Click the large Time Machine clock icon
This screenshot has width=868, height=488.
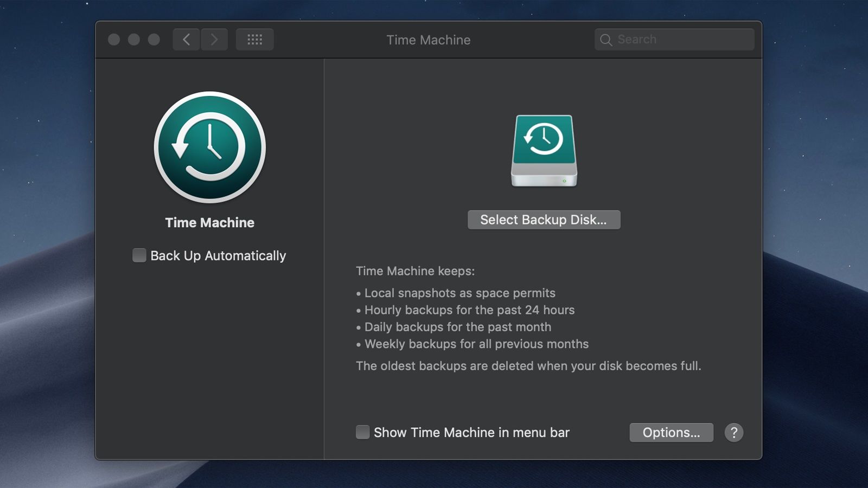click(x=210, y=147)
